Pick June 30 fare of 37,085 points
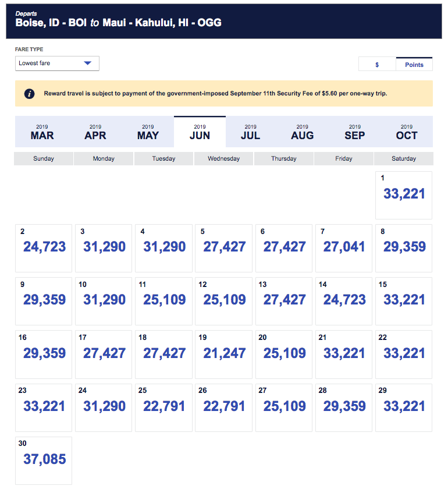Screen dimensions: 448x489 (44, 460)
